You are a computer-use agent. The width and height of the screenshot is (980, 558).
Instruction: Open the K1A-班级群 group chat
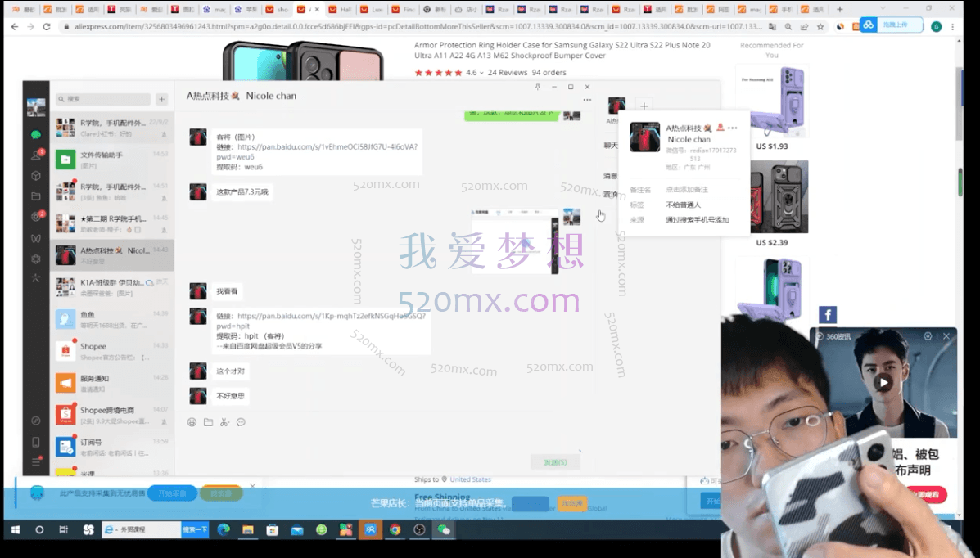coord(112,287)
